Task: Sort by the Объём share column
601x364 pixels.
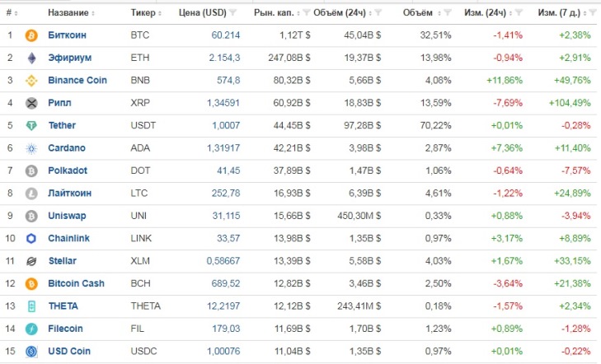Action: [422, 13]
